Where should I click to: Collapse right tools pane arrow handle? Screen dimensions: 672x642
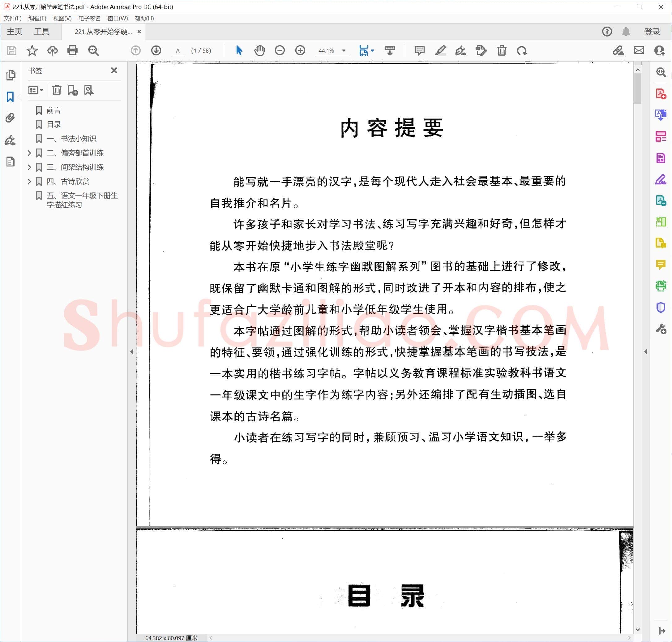click(x=646, y=351)
